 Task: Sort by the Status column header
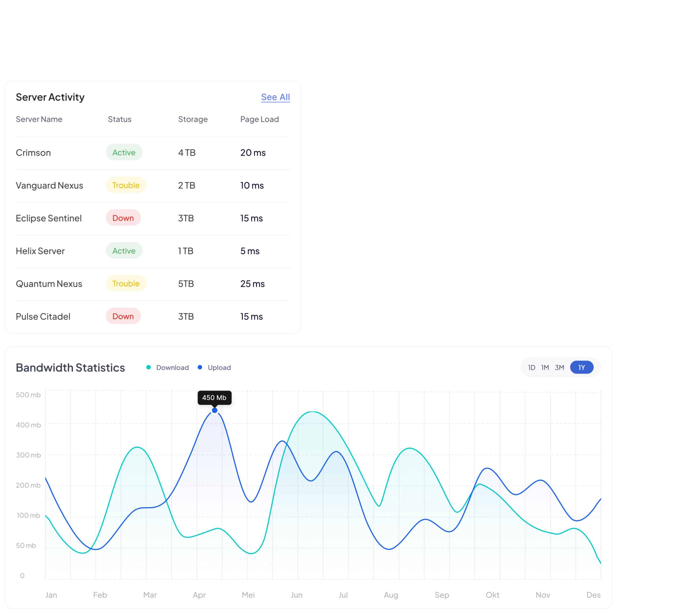[120, 119]
